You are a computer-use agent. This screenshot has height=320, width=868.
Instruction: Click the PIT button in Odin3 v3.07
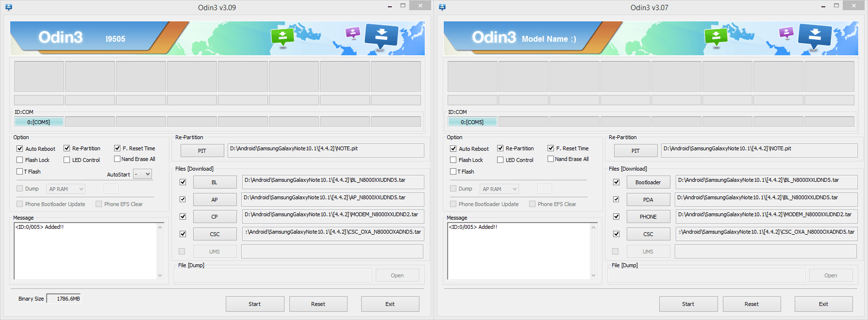pyautogui.click(x=636, y=151)
